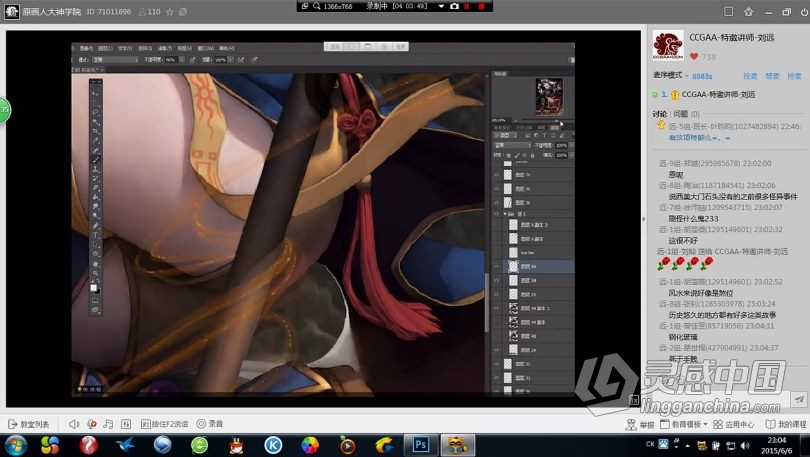Select the Gradient tool
Screen dimensions: 810x457
point(97,197)
